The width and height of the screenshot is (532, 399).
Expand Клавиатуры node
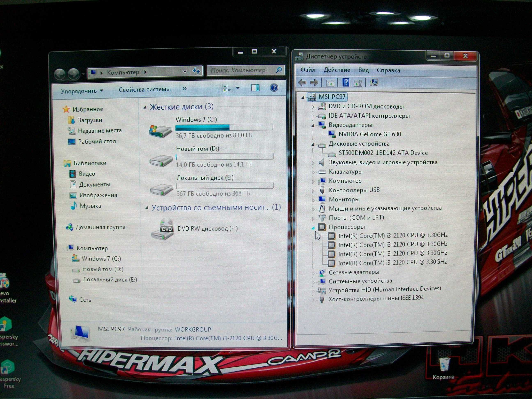[x=313, y=172]
